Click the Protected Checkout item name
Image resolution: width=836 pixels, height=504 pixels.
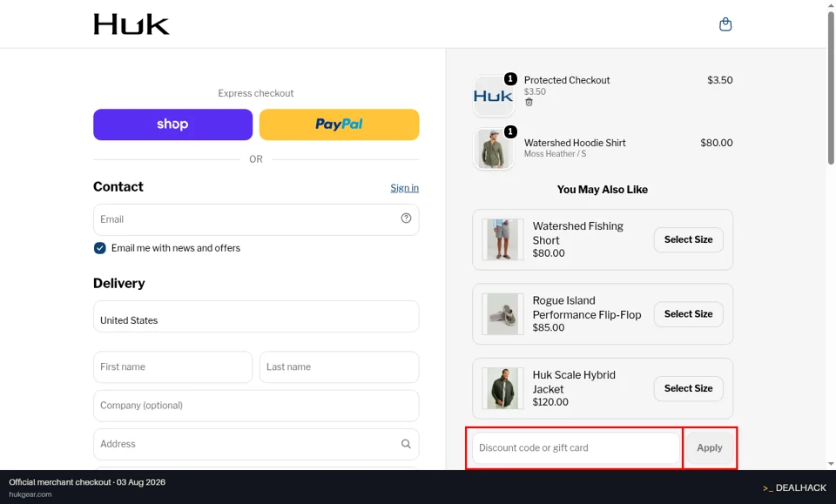click(567, 80)
